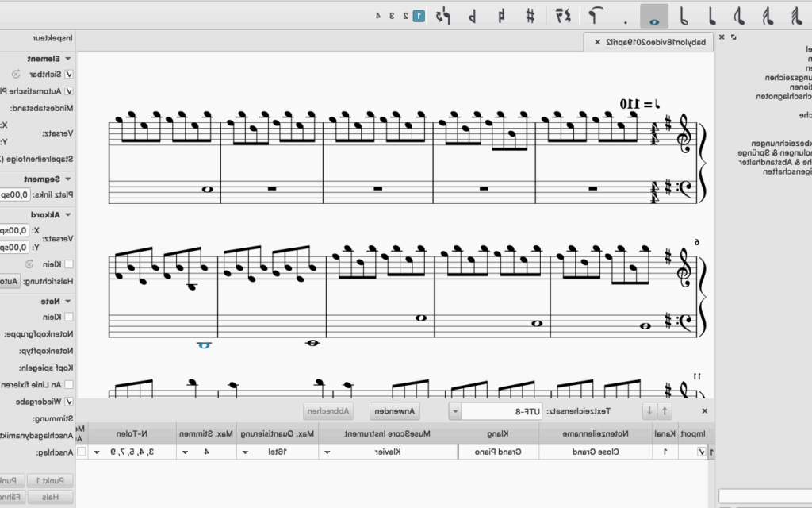This screenshot has height=508, width=812.
Task: Click the flat accidental icon
Action: 472,15
